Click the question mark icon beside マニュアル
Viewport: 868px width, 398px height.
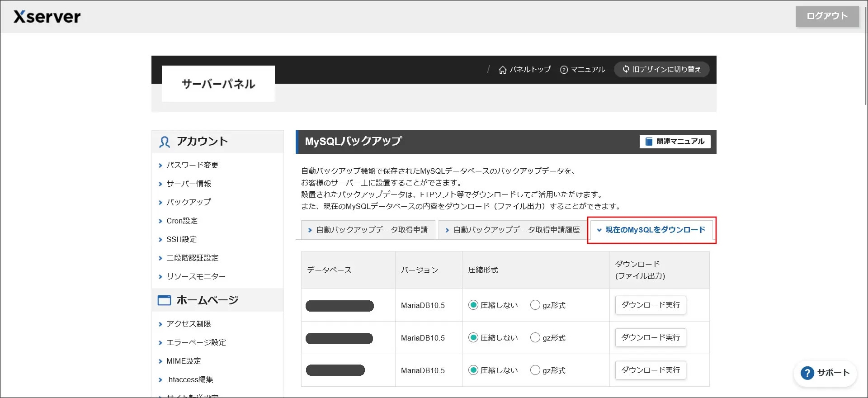pos(564,70)
